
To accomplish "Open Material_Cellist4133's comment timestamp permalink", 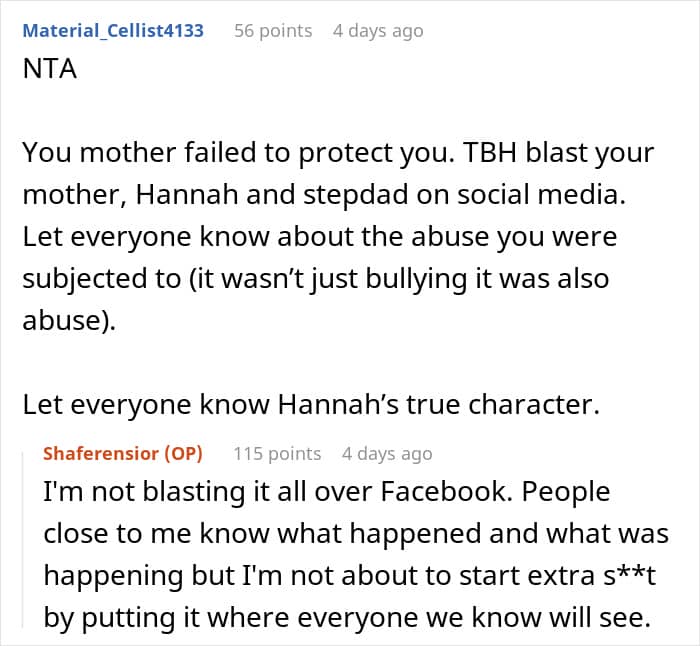I will pyautogui.click(x=377, y=30).
